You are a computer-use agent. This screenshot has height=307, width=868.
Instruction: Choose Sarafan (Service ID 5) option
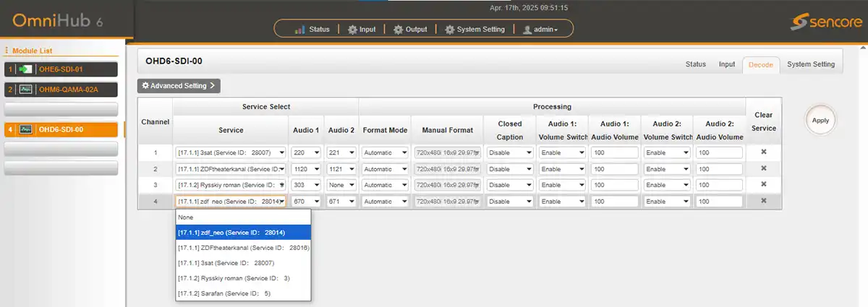(243, 293)
